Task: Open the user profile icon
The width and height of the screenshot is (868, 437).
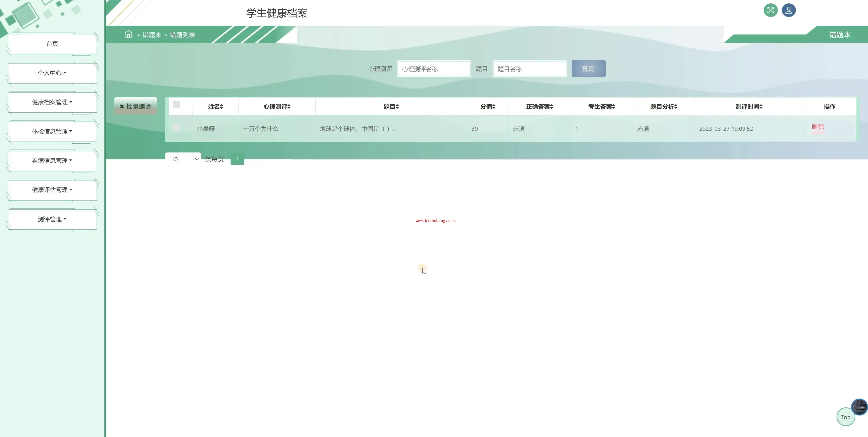Action: 788,10
